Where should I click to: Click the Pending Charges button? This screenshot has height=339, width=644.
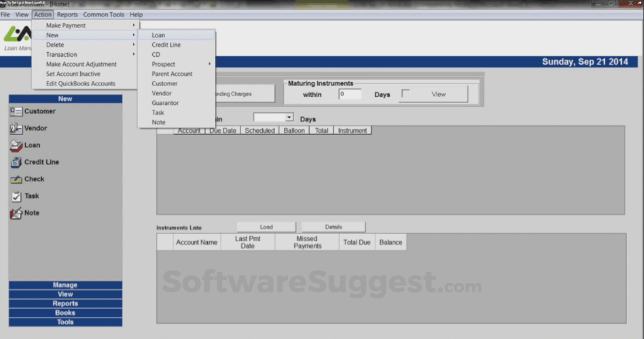point(244,94)
